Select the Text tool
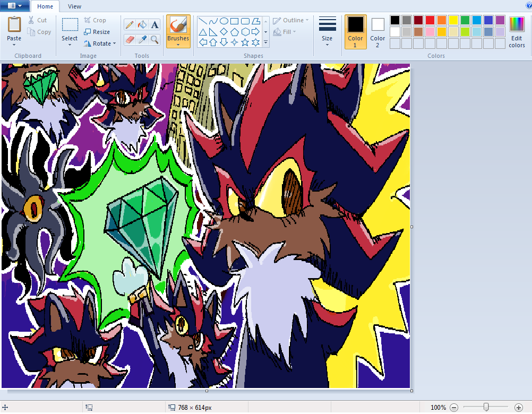This screenshot has width=532, height=414. click(155, 24)
